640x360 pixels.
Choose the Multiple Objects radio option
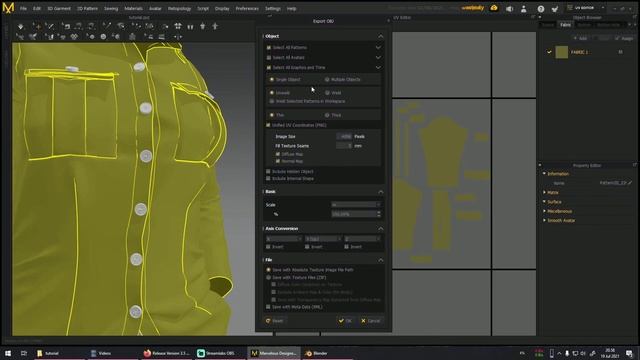point(327,79)
